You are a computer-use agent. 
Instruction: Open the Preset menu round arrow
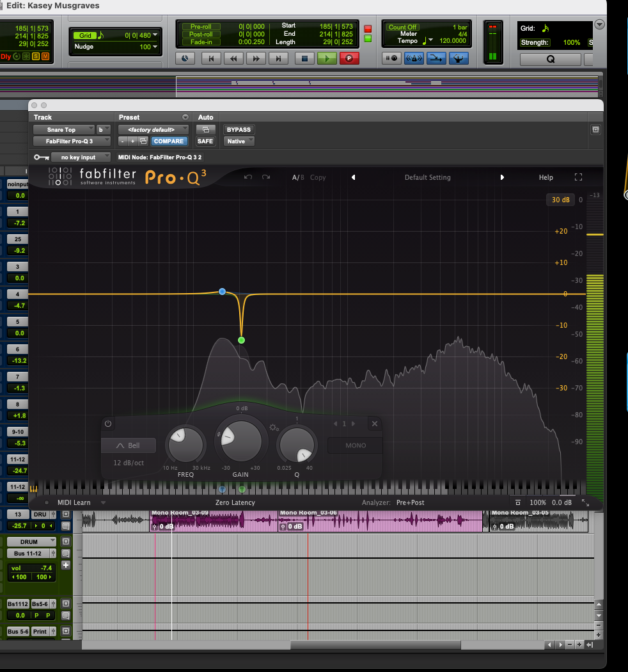[x=185, y=117]
